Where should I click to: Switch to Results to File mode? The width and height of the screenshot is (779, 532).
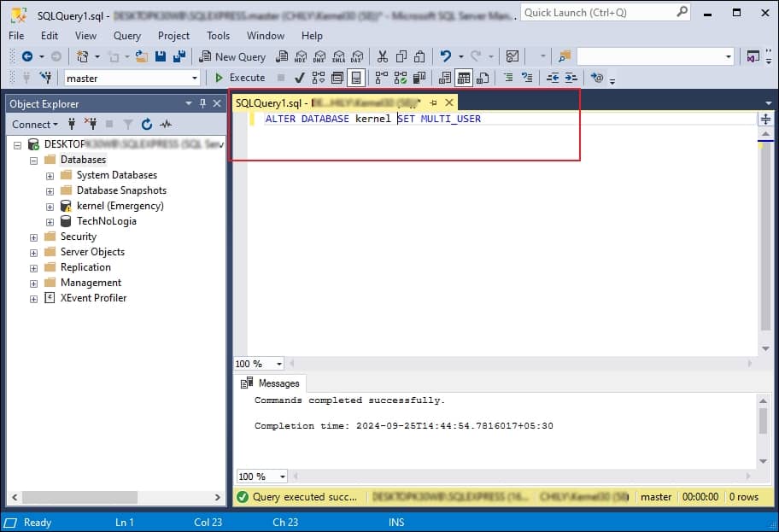(483, 78)
